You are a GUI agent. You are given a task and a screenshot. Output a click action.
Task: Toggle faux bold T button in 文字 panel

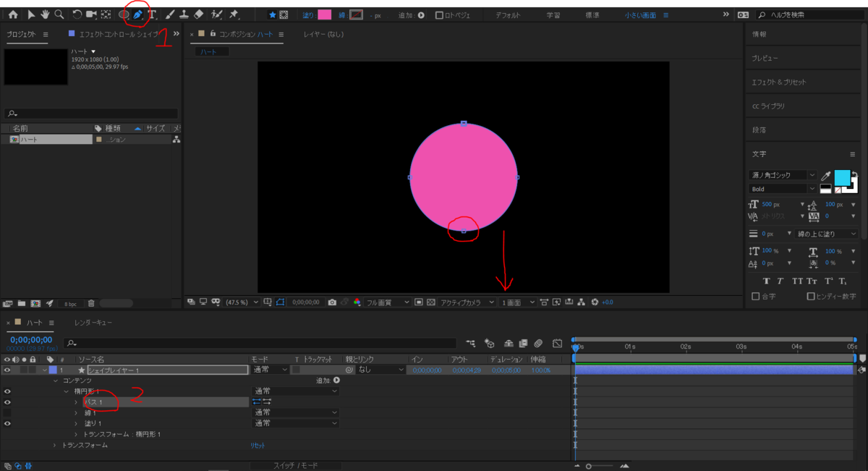[x=766, y=281]
